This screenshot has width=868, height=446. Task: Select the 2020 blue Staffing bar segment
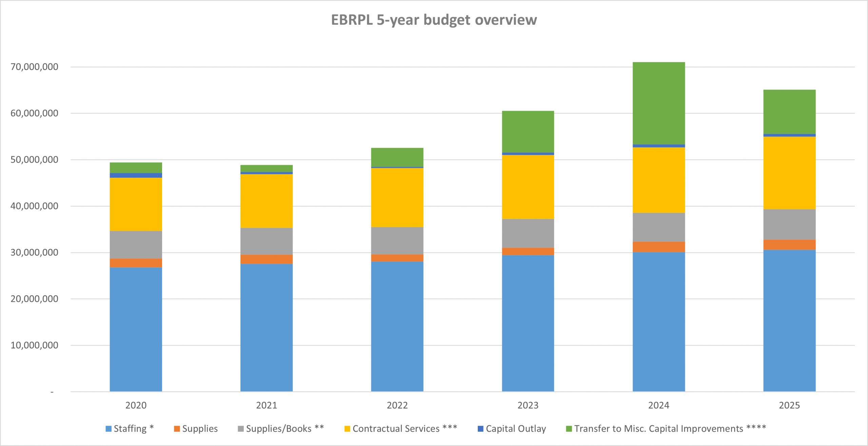(136, 329)
